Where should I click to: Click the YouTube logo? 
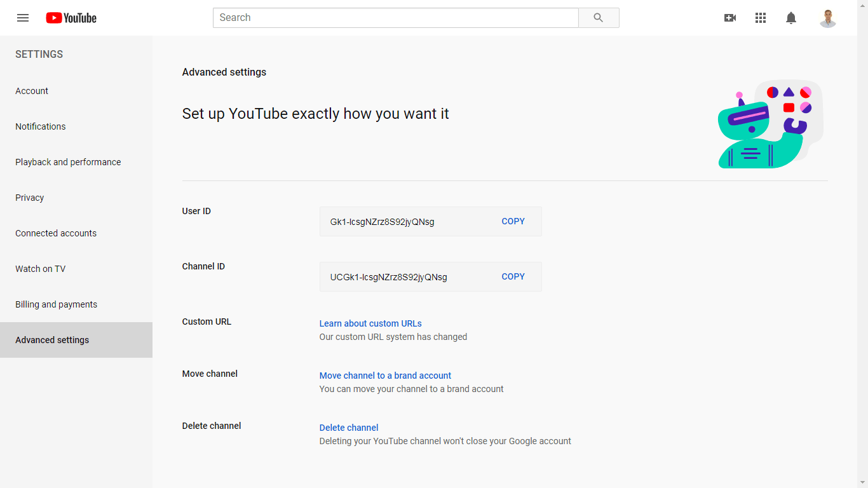point(71,18)
